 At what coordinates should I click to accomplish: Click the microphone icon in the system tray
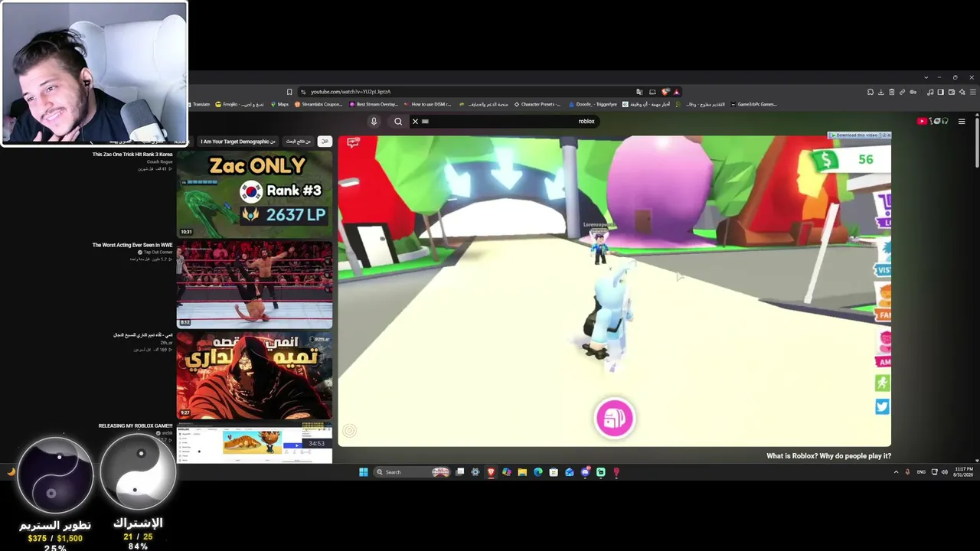(x=907, y=472)
